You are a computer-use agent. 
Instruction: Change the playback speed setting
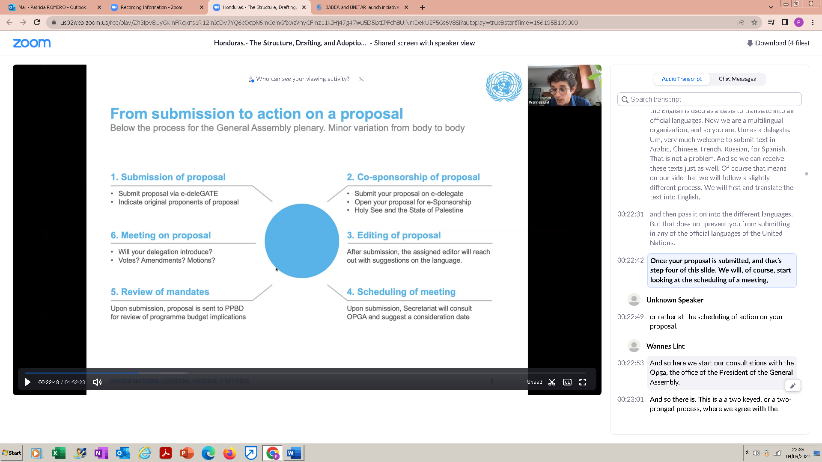(534, 382)
